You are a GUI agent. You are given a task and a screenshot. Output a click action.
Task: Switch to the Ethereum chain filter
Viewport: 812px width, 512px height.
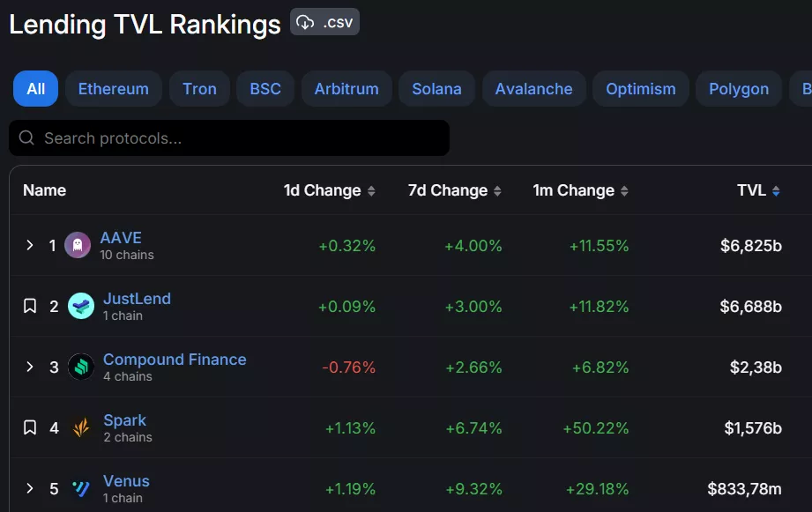113,88
